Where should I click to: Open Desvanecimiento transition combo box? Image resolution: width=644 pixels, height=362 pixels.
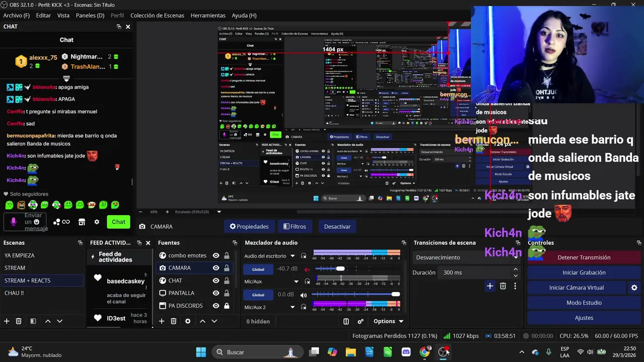pos(466,257)
